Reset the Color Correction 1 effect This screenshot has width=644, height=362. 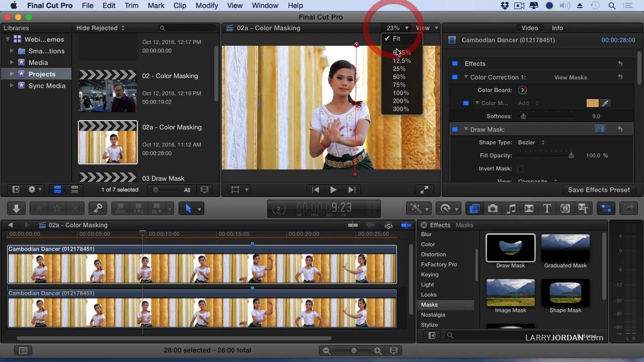620,77
